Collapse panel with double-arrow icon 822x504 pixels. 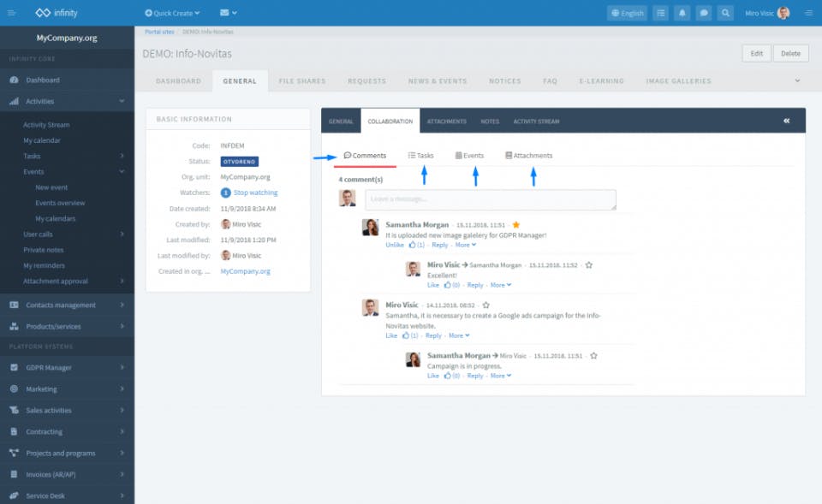tap(786, 121)
